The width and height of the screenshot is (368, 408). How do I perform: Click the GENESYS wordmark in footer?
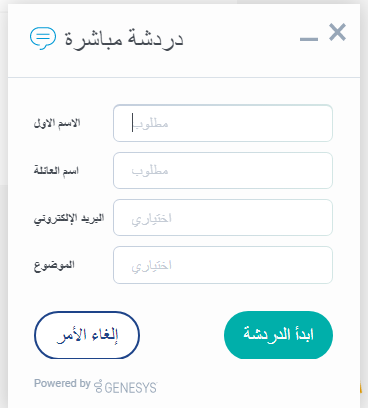131,388
